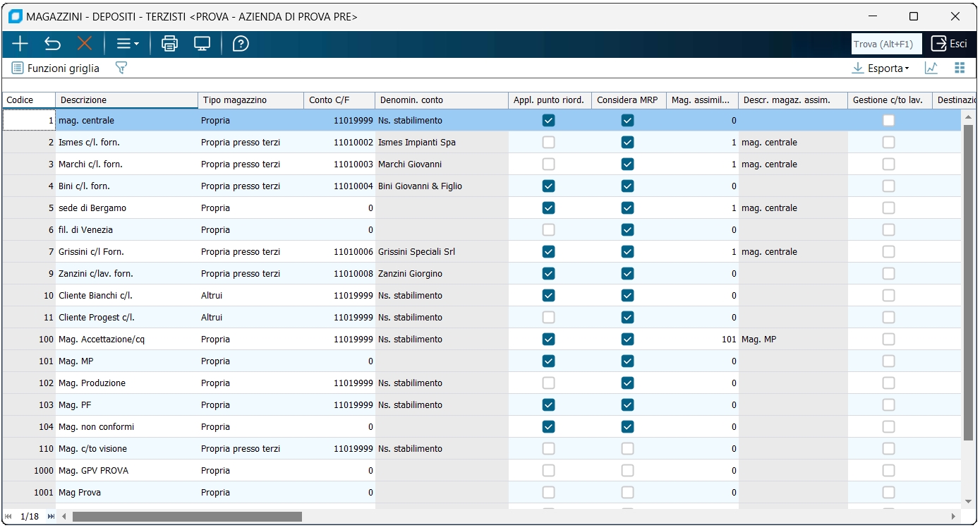Image resolution: width=980 pixels, height=528 pixels.
Task: Click the plus icon to add a new warehouse
Action: click(20, 44)
